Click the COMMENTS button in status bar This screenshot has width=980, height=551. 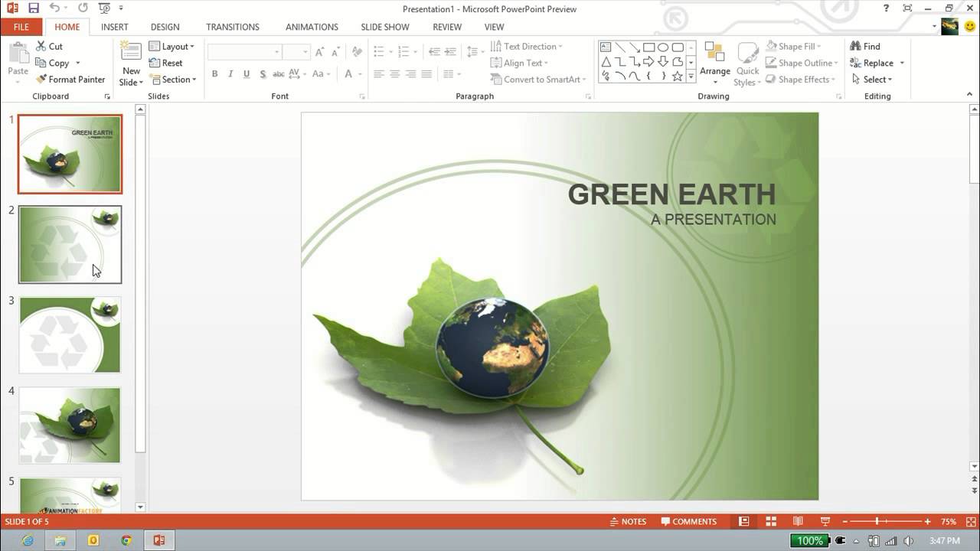(x=689, y=521)
